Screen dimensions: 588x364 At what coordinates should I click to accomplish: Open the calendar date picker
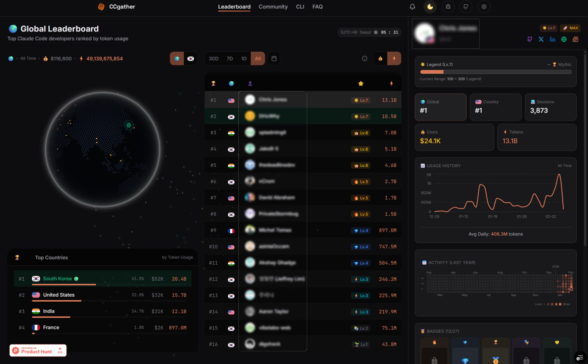[274, 58]
